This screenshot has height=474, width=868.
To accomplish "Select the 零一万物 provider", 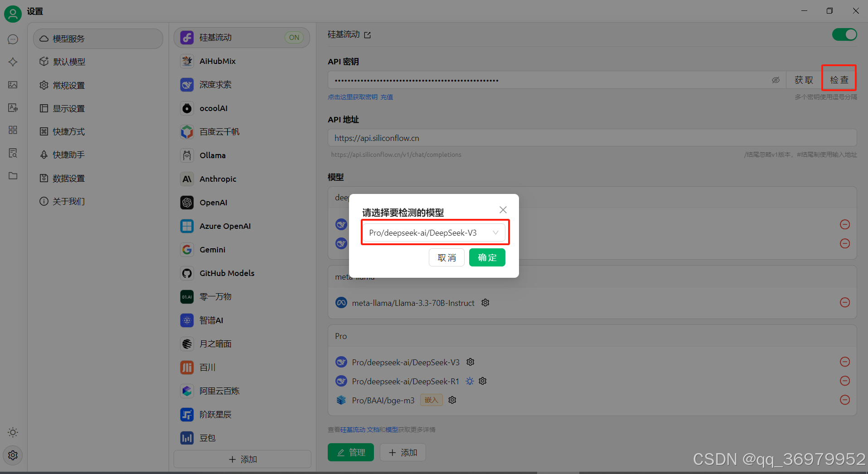I will point(242,297).
